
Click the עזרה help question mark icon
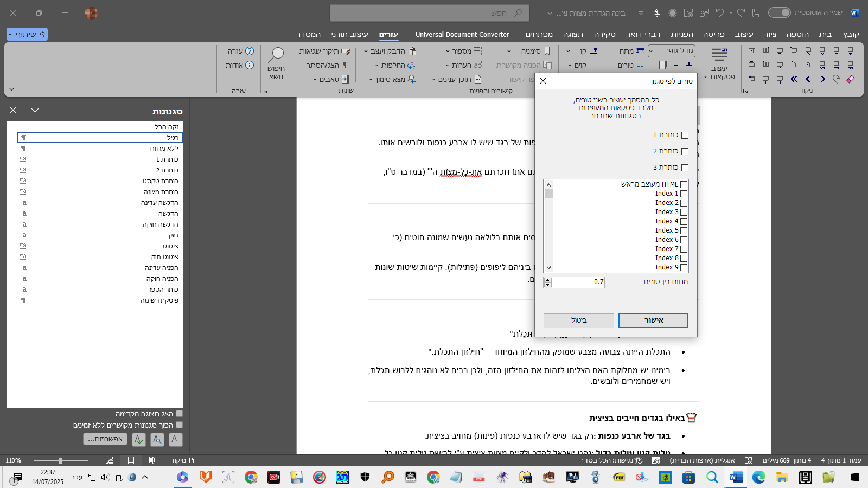[x=250, y=51]
